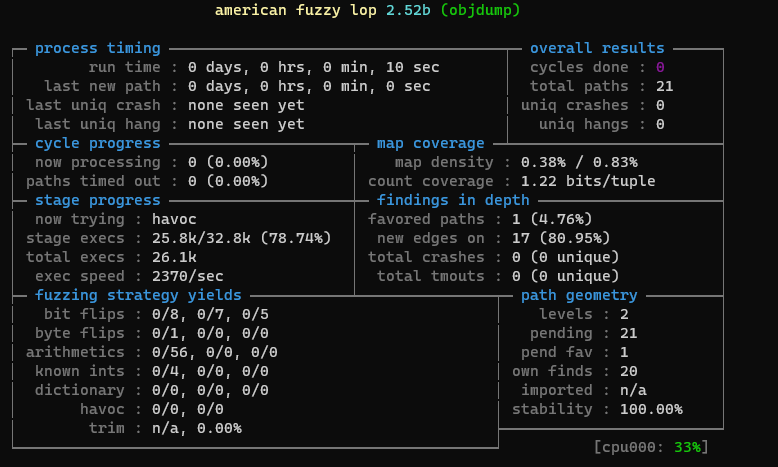Click the 'stability' label
Screen dimensions: 778x467
coord(552,409)
